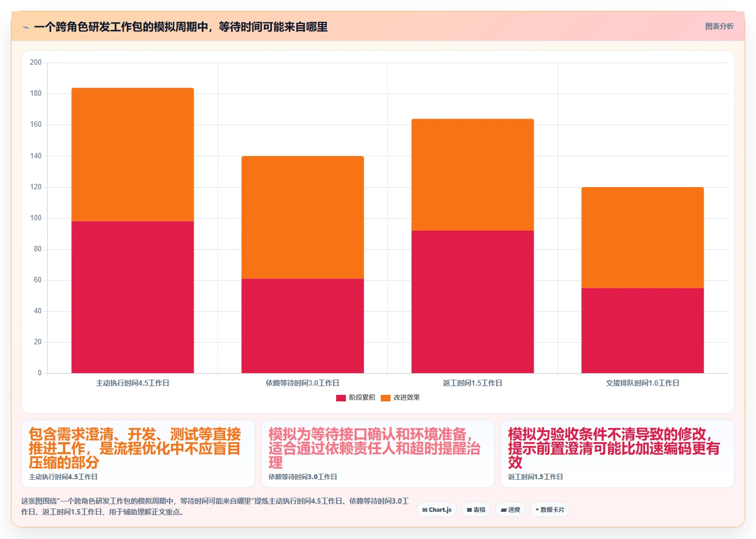Image resolution: width=756 pixels, height=539 pixels.
Task: Click the card caption 依赖等待时间3.0工作日
Action: point(302,477)
